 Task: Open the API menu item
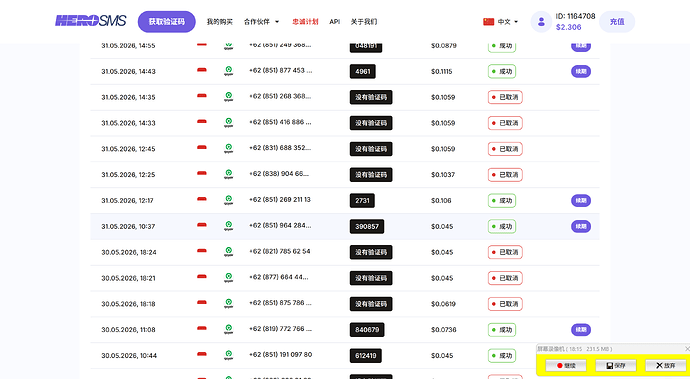pos(334,22)
